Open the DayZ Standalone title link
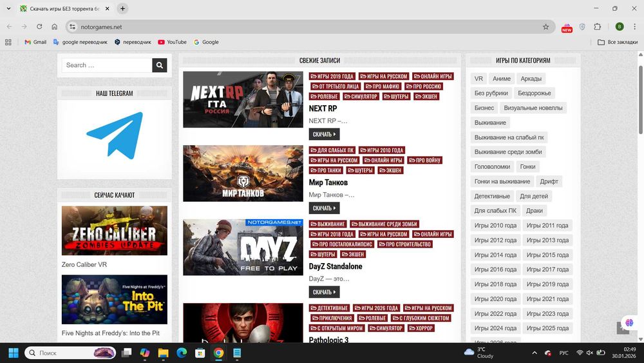644x363 pixels. point(336,266)
